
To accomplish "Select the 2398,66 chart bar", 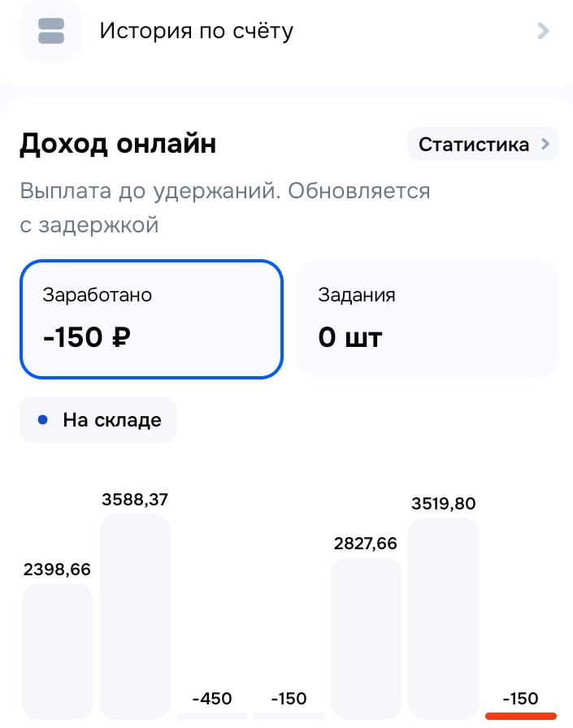I will [x=57, y=650].
